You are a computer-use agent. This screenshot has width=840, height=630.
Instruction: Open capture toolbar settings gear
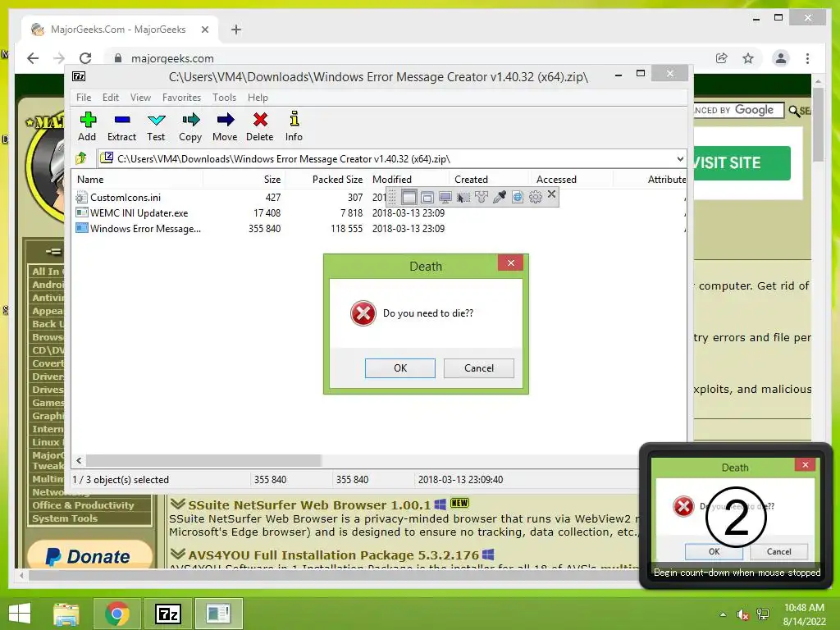click(535, 197)
